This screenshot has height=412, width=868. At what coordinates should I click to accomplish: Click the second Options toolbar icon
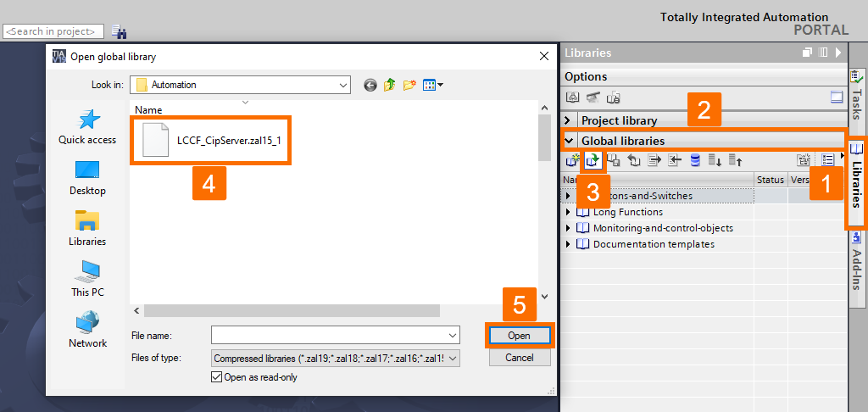click(x=593, y=97)
